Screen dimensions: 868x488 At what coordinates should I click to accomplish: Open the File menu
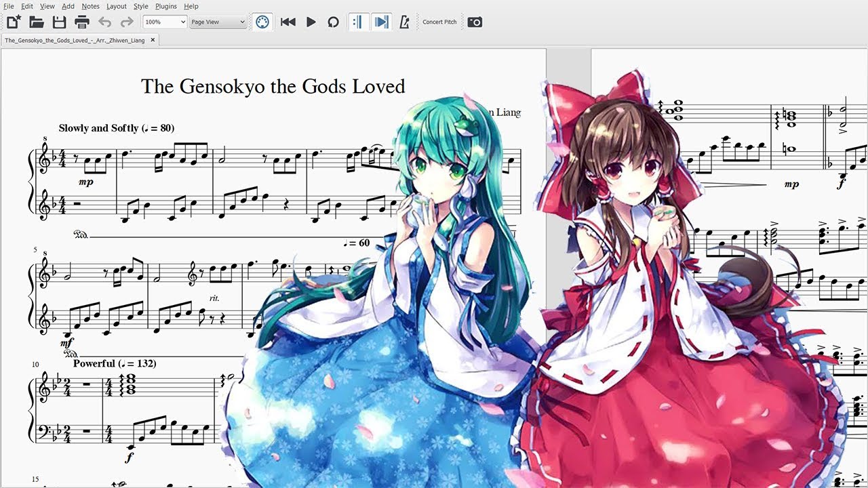click(9, 6)
